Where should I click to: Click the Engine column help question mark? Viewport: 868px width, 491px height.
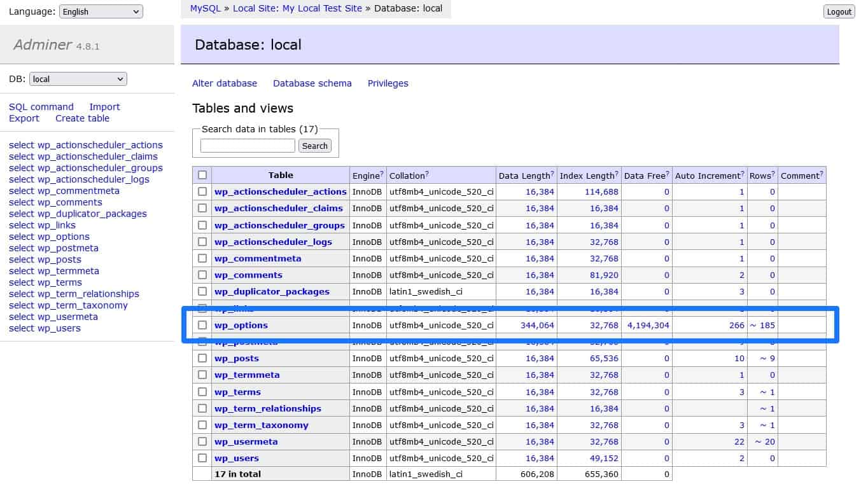point(382,173)
